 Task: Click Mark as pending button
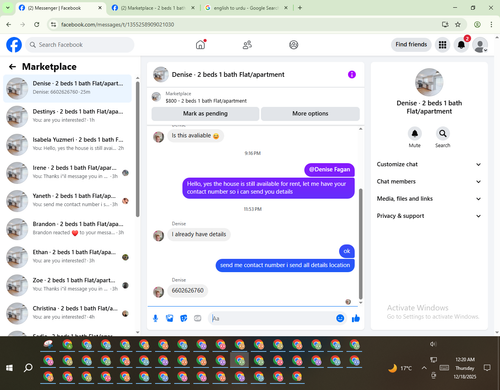pos(205,114)
